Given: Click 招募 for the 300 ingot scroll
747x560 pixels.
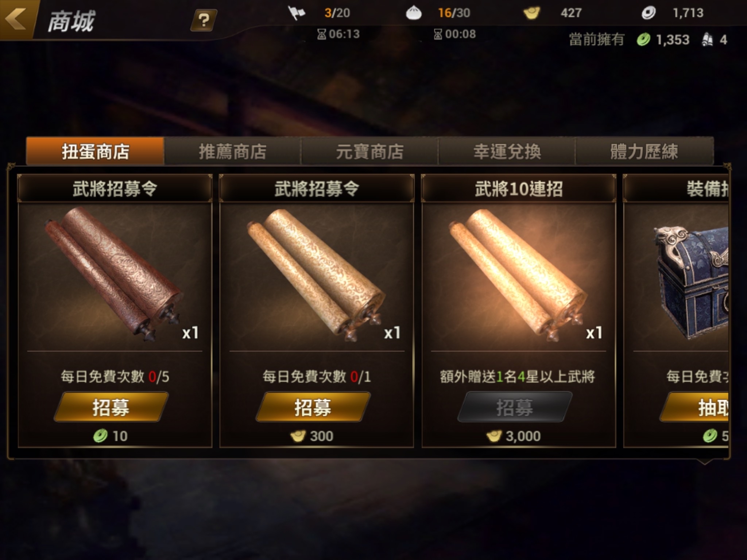Looking at the screenshot, I should (313, 407).
